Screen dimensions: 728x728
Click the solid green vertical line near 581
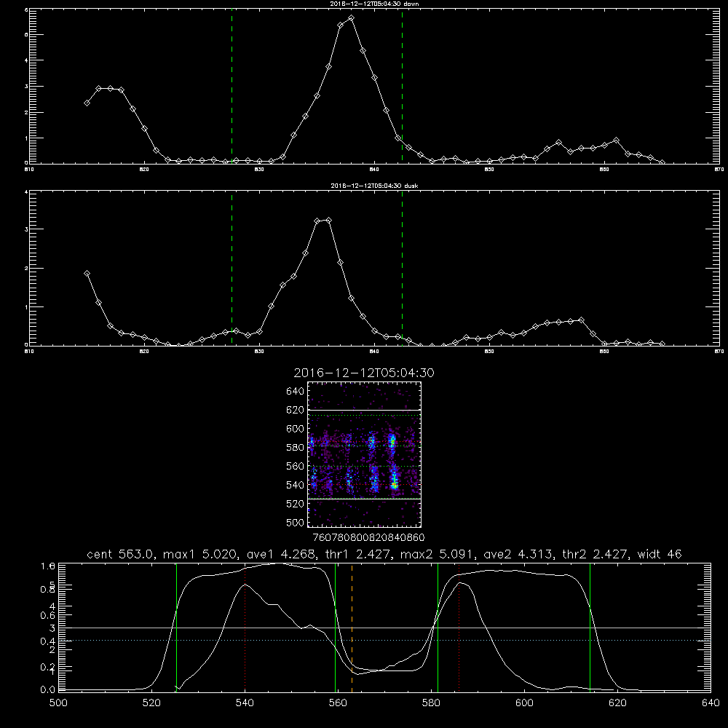(438, 628)
